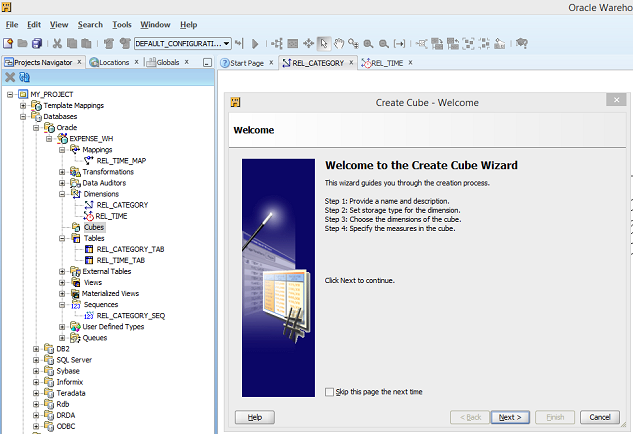
Task: Select the Queues tree node
Action: click(x=94, y=338)
